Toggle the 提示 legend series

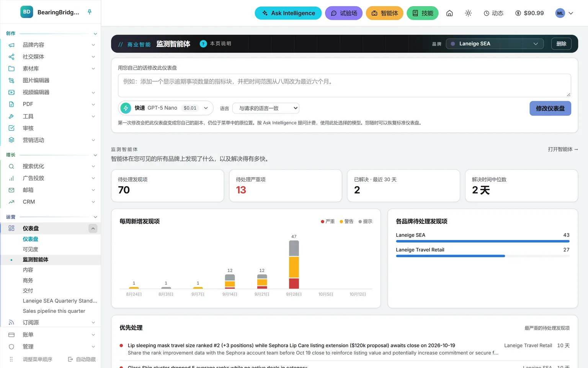click(365, 222)
